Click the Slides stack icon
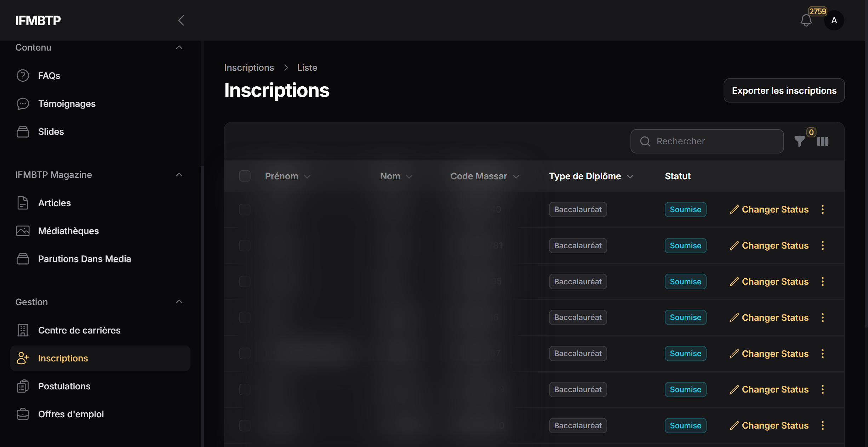 click(23, 132)
